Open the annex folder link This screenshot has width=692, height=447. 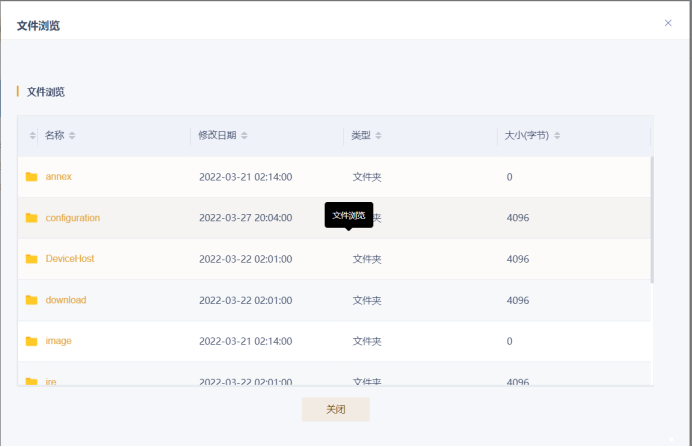point(58,177)
